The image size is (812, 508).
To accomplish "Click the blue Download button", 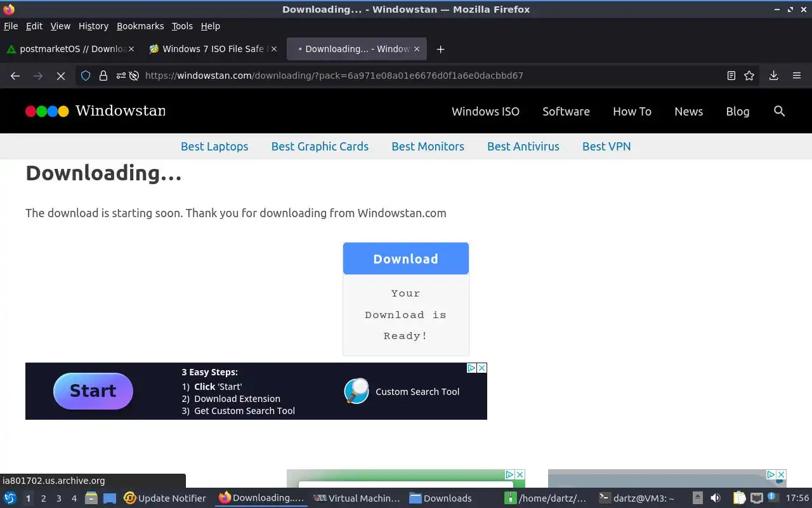I will point(406,258).
